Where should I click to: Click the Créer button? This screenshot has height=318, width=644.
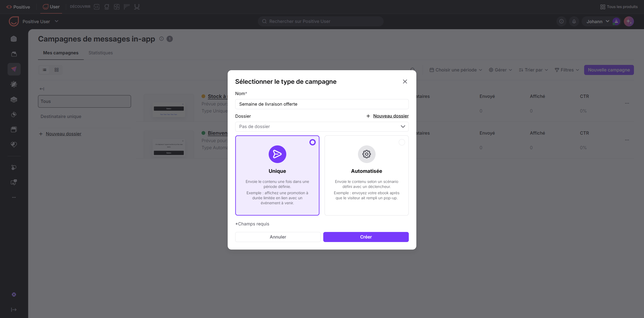click(x=366, y=237)
